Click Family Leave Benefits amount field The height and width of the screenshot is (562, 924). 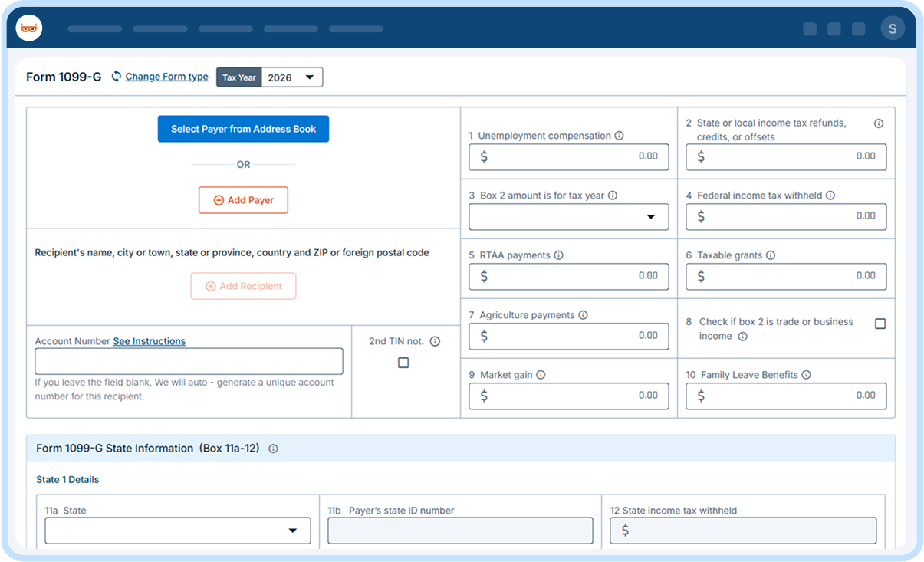[786, 396]
